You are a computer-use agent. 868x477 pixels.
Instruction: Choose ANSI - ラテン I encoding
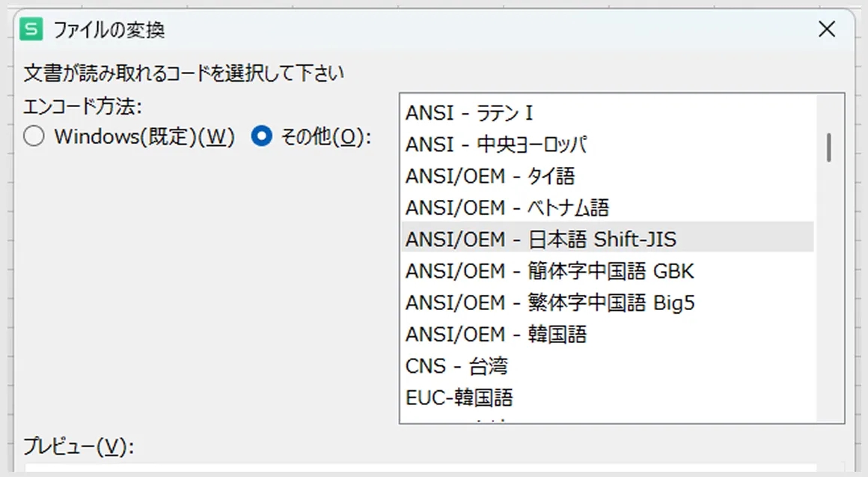608,113
